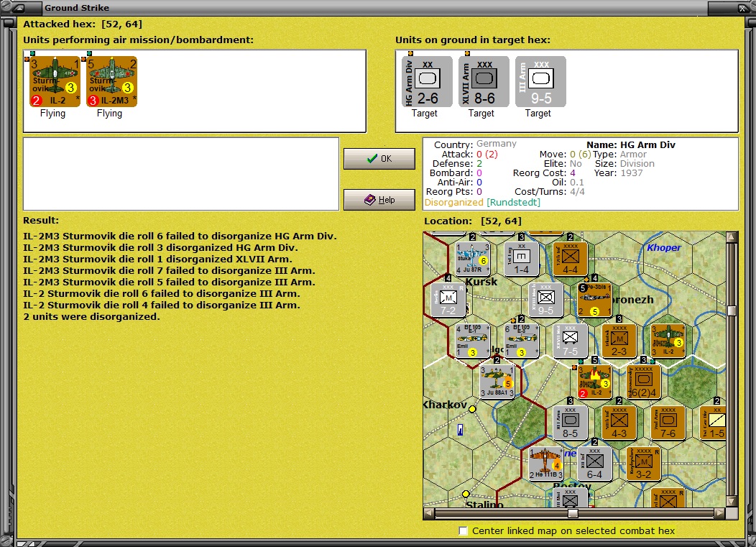The height and width of the screenshot is (547, 756).
Task: Click the map vertical scrollbar up arrow
Action: 732,236
